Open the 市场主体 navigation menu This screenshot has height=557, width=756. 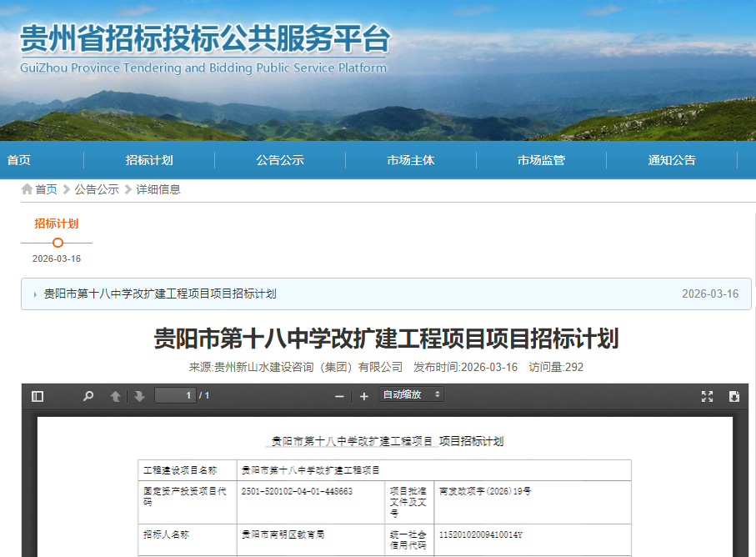[x=410, y=159]
